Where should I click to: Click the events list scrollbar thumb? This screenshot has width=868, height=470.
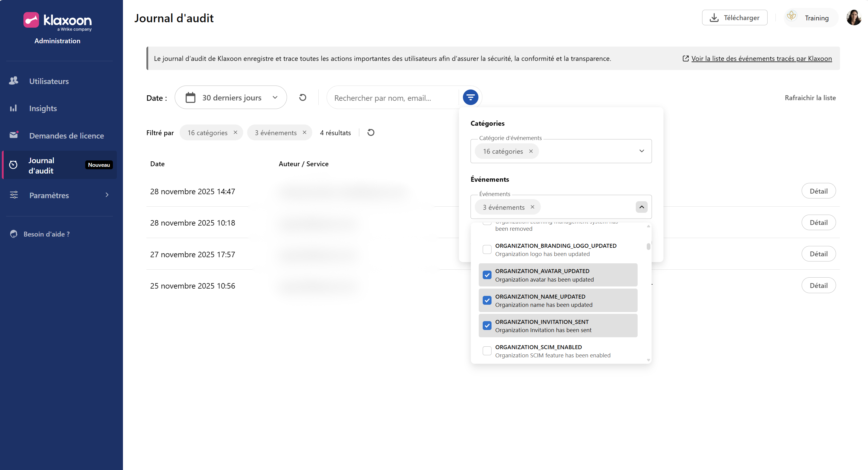[x=648, y=247]
